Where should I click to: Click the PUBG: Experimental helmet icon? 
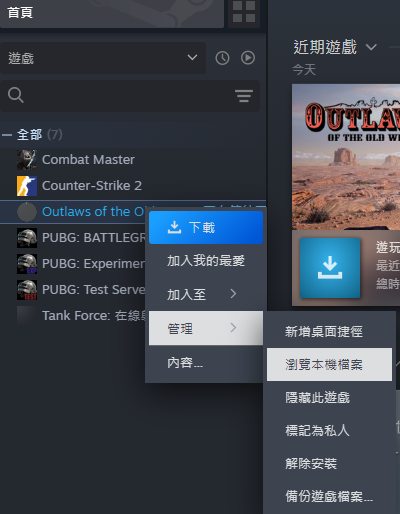click(x=27, y=264)
